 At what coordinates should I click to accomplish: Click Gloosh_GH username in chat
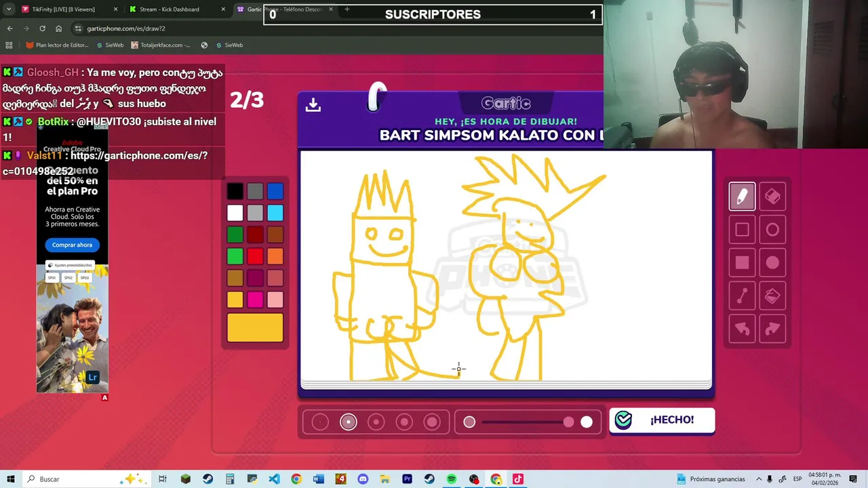(x=53, y=73)
